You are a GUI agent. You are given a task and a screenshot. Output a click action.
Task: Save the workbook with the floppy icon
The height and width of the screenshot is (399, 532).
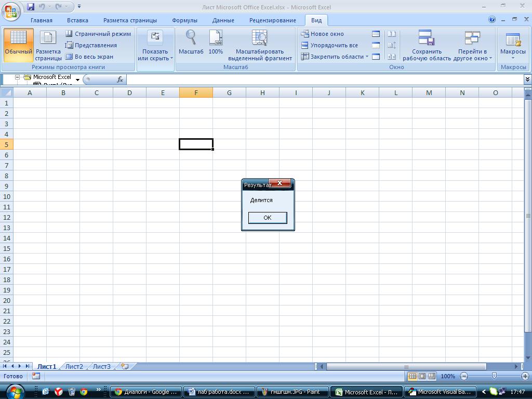coord(31,6)
